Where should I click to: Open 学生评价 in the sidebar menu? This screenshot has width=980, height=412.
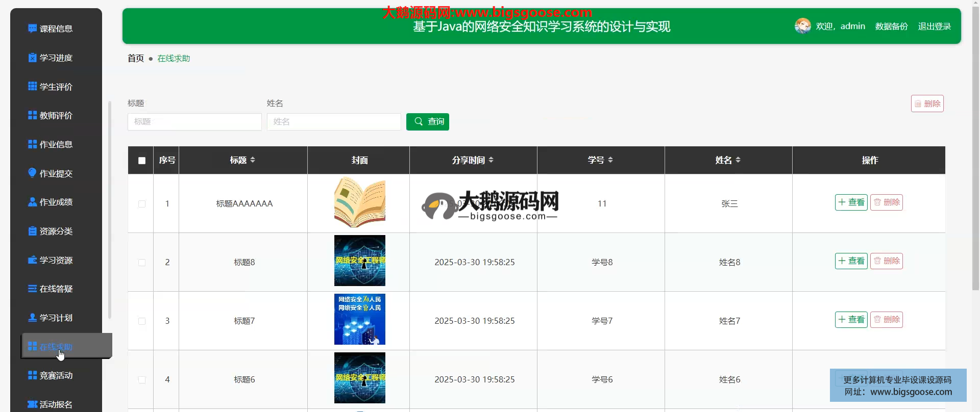pyautogui.click(x=56, y=87)
